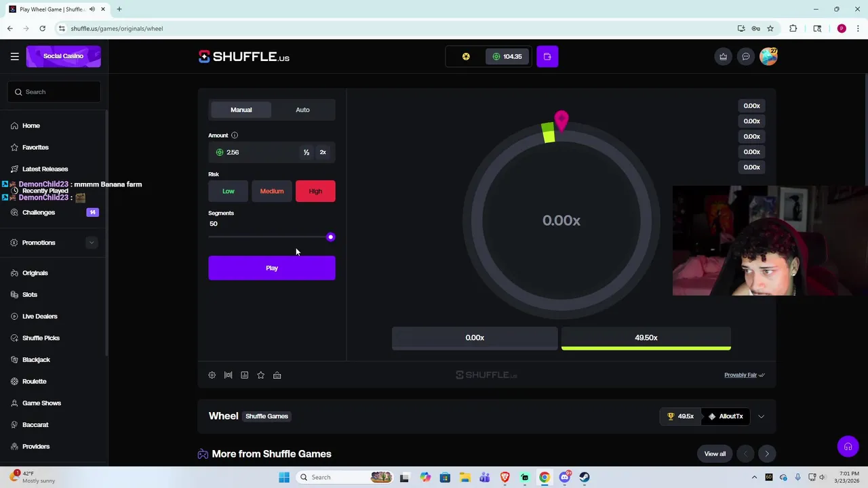Viewport: 868px width, 488px height.
Task: Click the Windows Start button
Action: coord(284,477)
